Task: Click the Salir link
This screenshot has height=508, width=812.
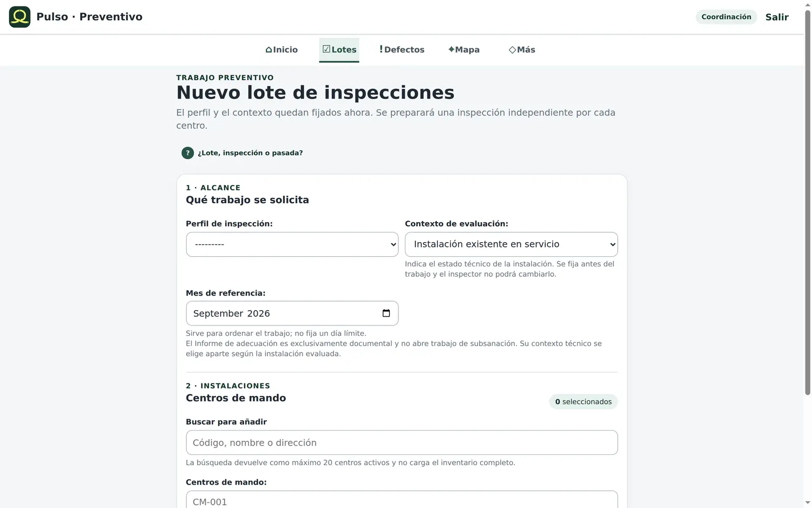Action: click(777, 17)
